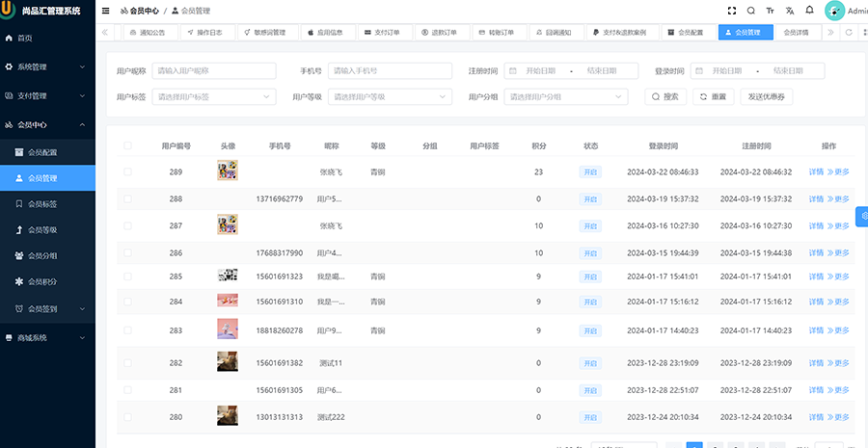Viewport: 868px width, 448px height.
Task: Click 开启 status tag for user 287
Action: point(590,225)
